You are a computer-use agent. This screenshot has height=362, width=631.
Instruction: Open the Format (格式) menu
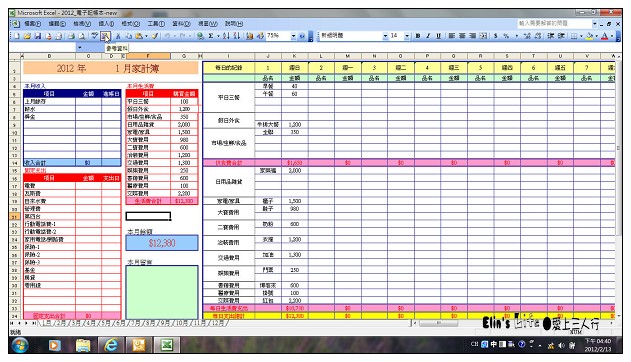coord(130,24)
